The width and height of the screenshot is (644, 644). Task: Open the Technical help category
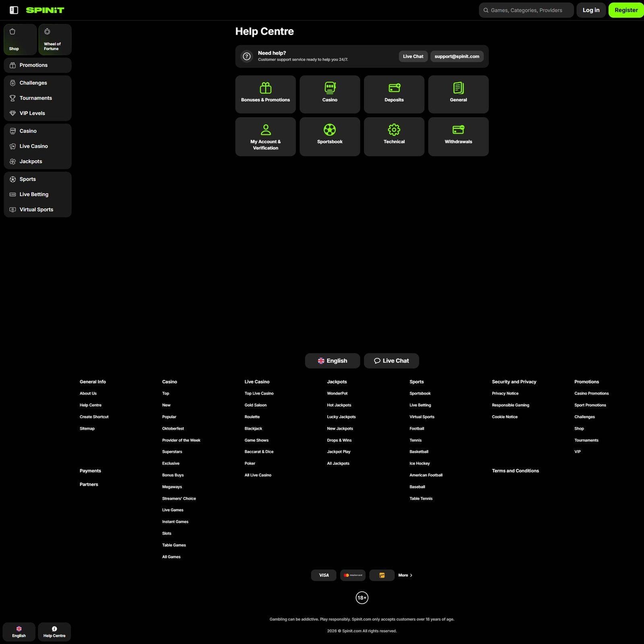[394, 137]
